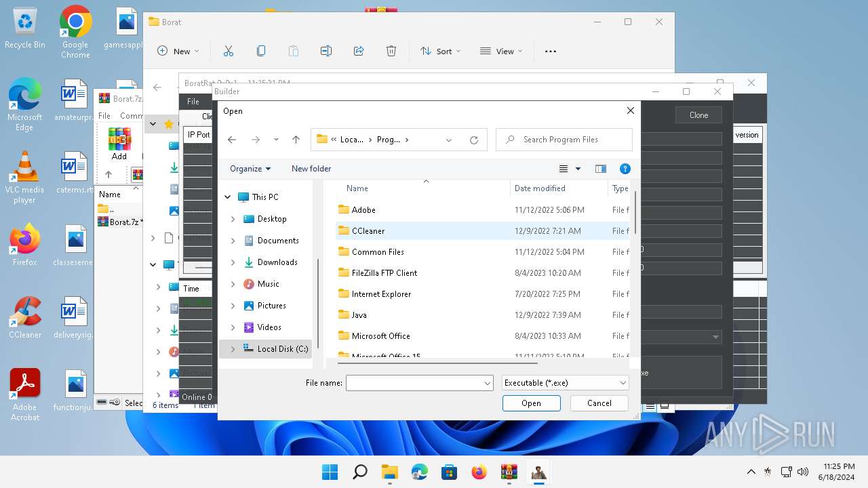The image size is (868, 488).
Task: Click the Back arrow in Open dialog
Action: click(232, 140)
